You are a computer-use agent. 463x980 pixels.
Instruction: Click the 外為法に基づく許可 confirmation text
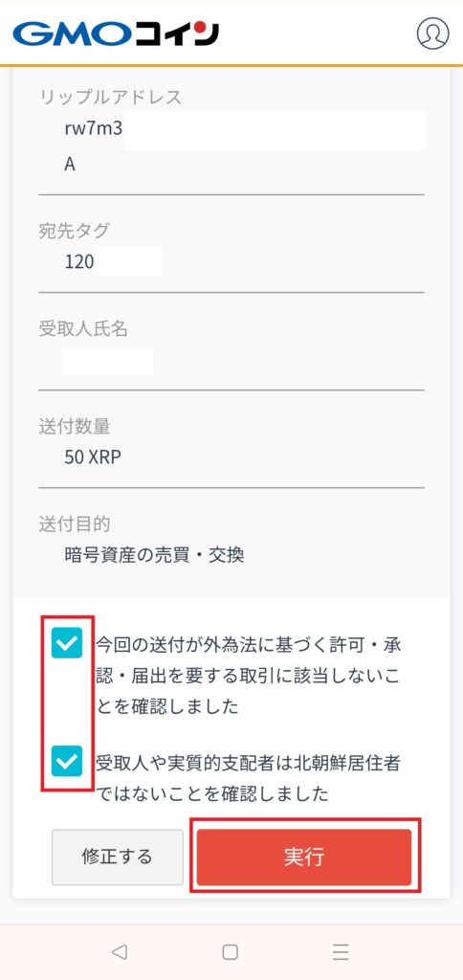(x=248, y=676)
